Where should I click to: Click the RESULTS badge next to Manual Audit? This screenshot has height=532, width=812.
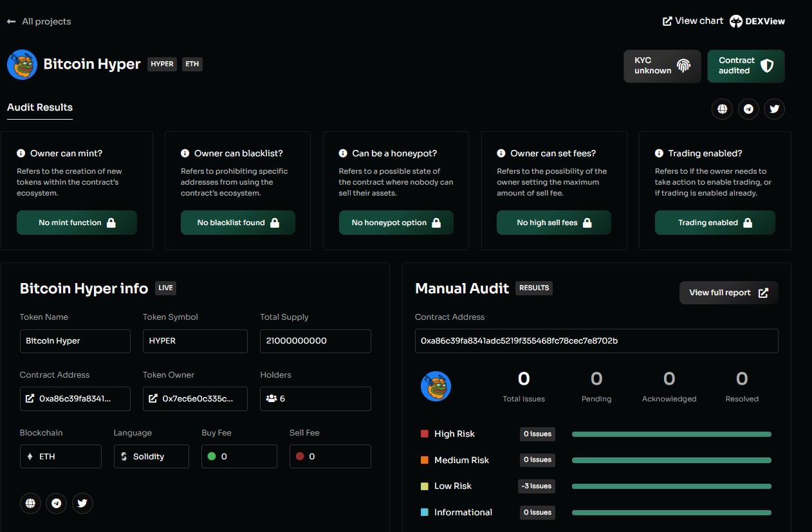[534, 288]
